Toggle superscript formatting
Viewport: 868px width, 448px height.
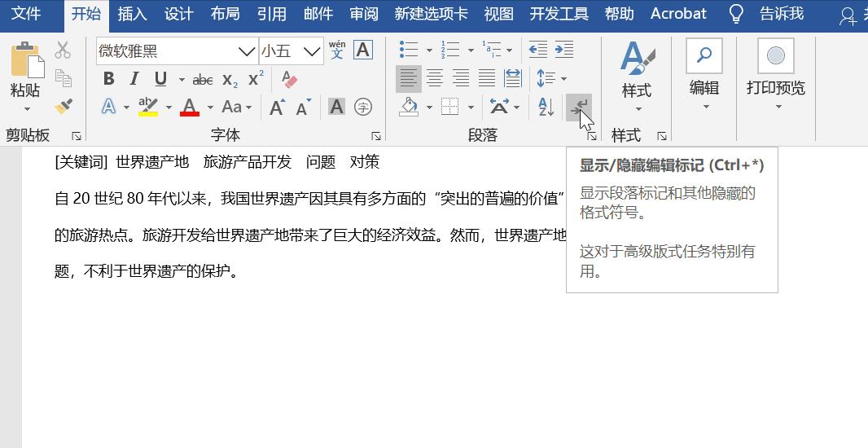pyautogui.click(x=255, y=78)
